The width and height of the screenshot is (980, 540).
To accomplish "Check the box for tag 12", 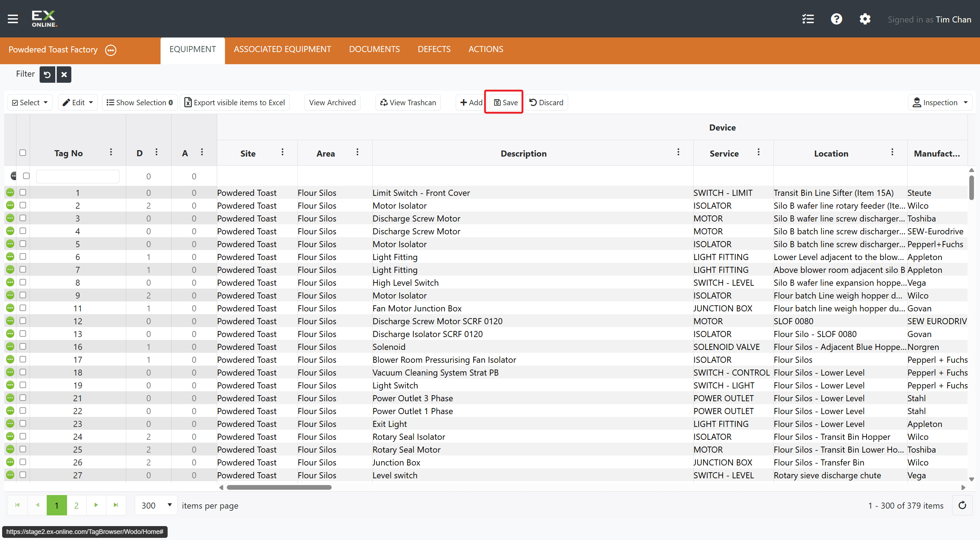I will click(x=23, y=321).
